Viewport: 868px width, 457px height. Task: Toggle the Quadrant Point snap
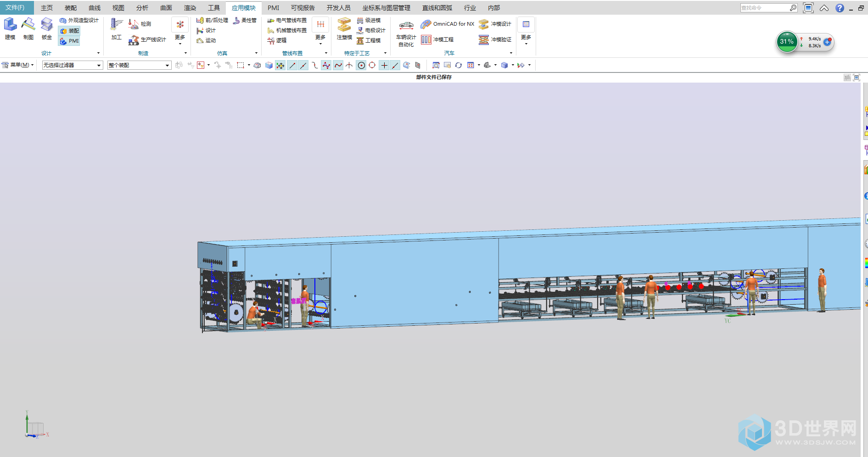click(372, 65)
